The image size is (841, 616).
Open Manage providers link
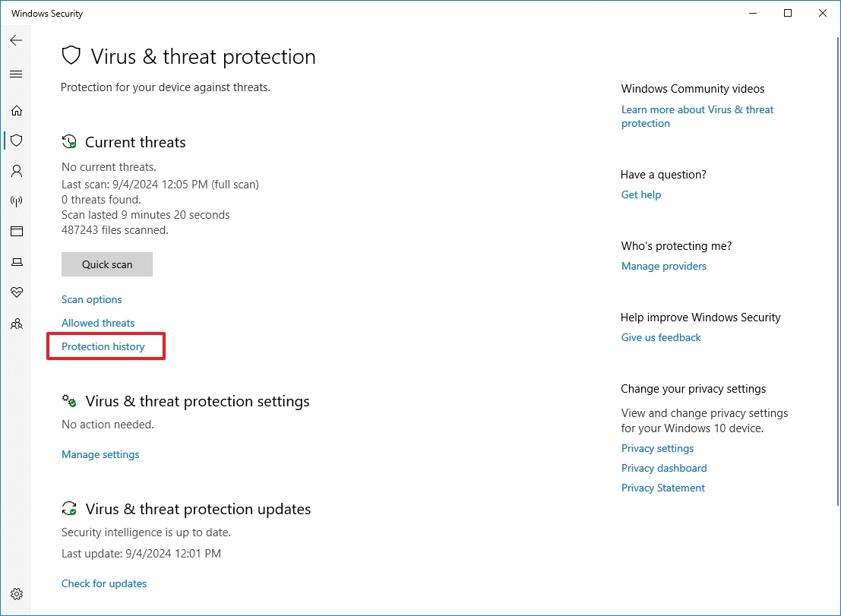663,266
